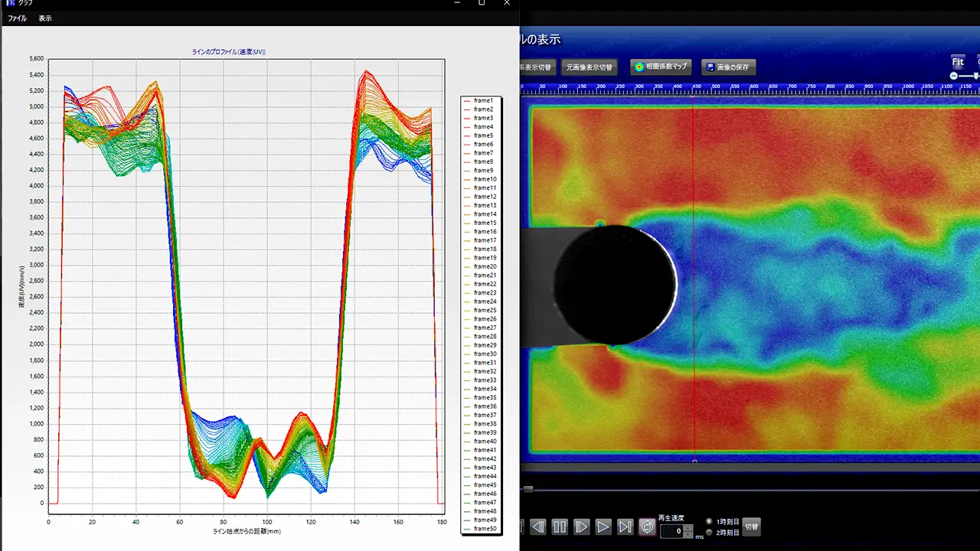Screen dimensions: 980x551
Task: Click the Fit zoom button
Action: [x=958, y=61]
